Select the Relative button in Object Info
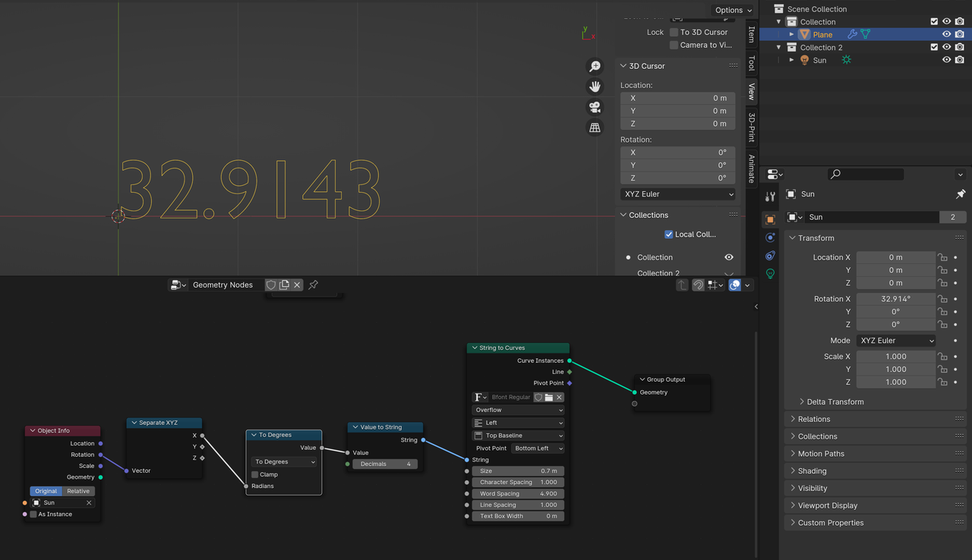Screen dimensions: 972x560 click(x=77, y=491)
